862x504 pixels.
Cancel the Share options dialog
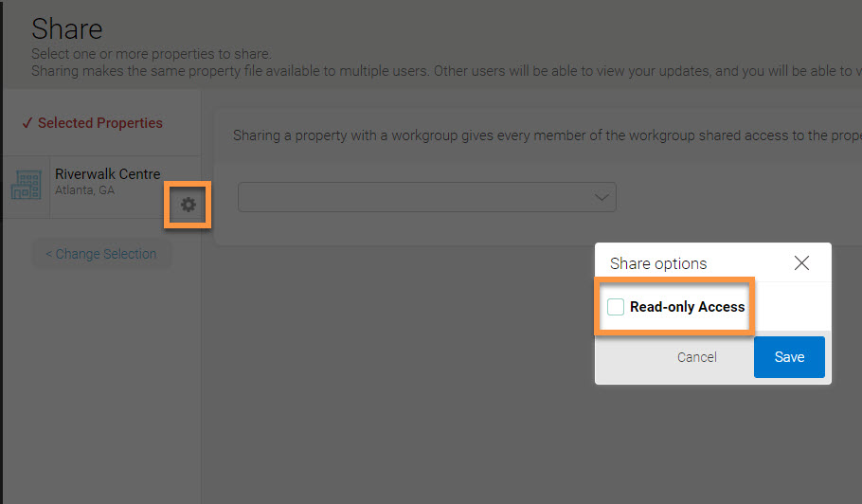click(696, 357)
